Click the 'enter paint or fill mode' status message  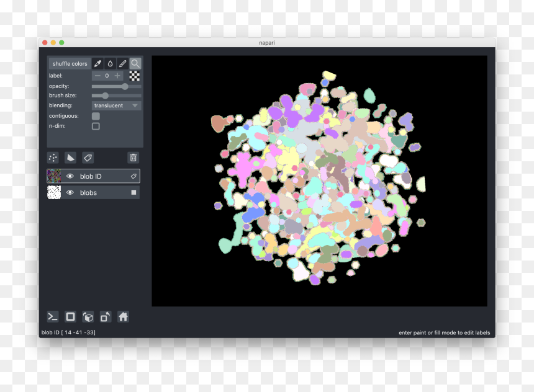444,333
